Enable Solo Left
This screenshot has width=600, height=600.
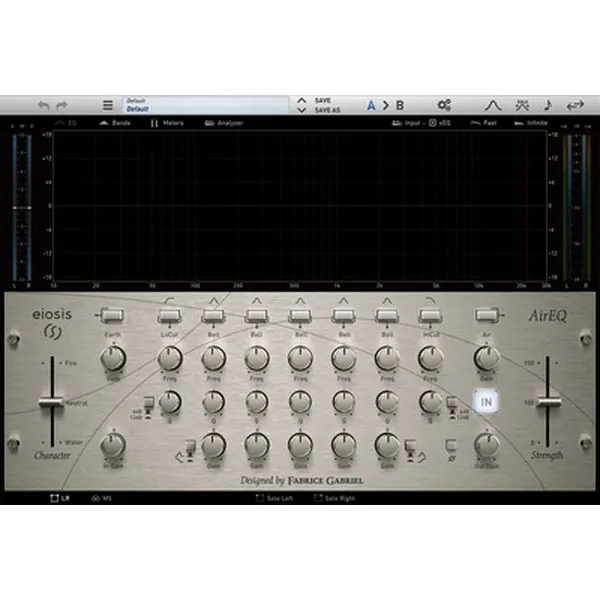(x=274, y=498)
